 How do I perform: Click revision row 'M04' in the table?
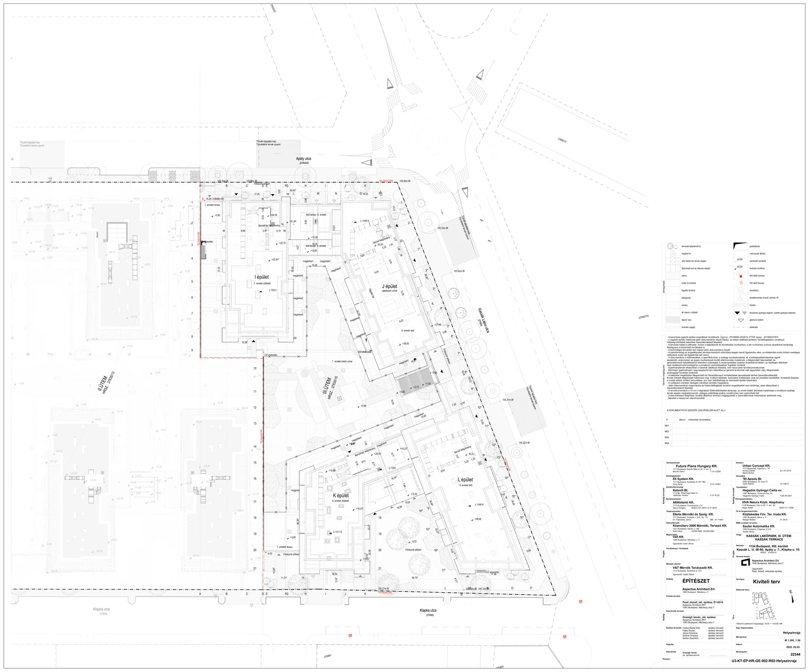(x=732, y=443)
